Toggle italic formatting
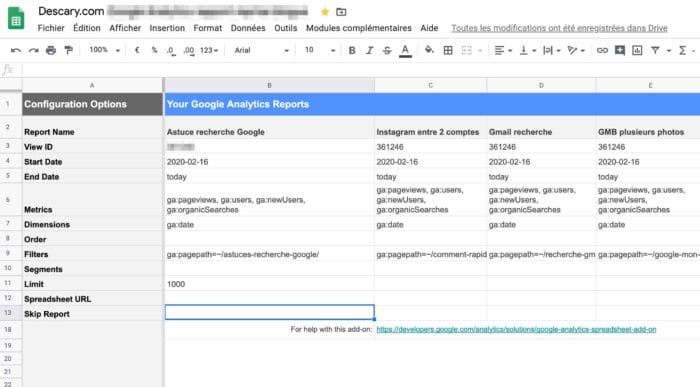The image size is (700, 387). [x=369, y=50]
